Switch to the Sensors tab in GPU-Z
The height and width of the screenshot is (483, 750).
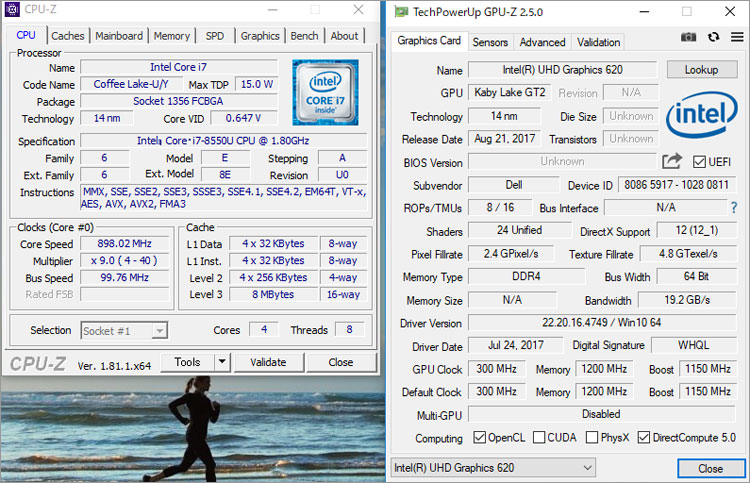[x=490, y=42]
